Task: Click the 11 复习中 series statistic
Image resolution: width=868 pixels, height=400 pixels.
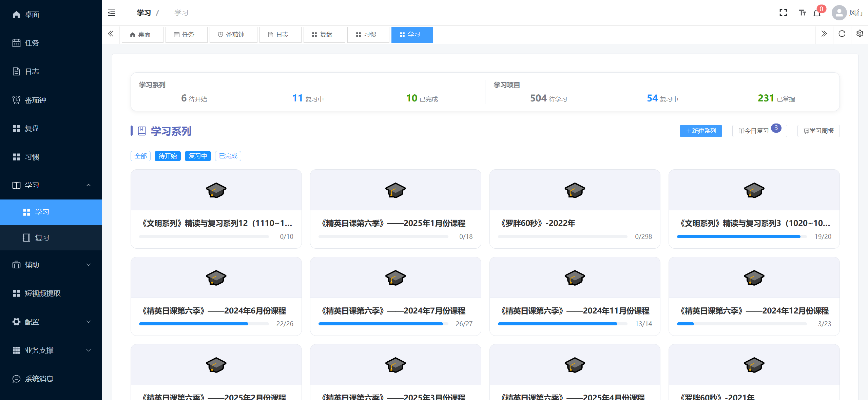Action: coord(308,98)
